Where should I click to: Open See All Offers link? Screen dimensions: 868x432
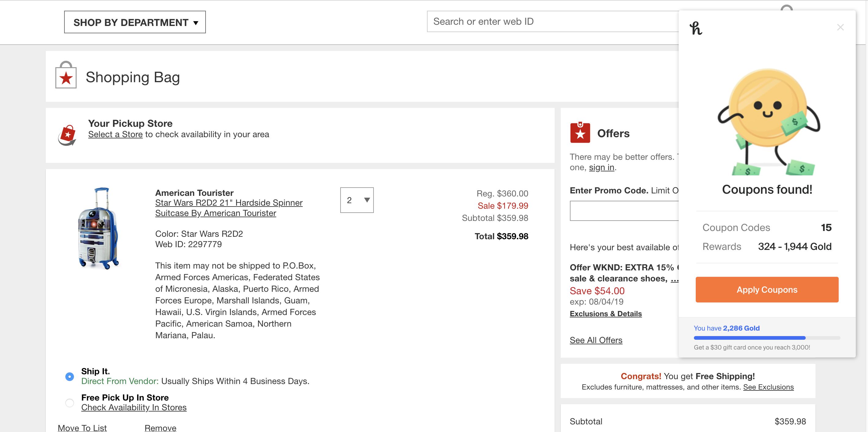pyautogui.click(x=596, y=340)
